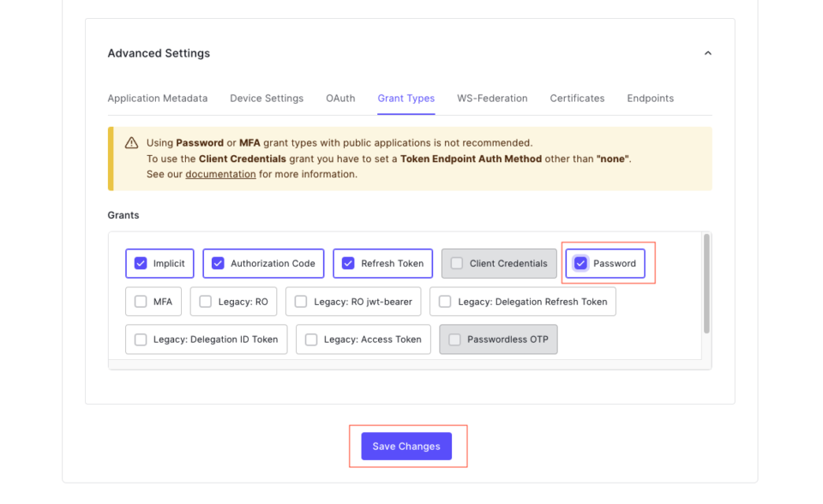Enable the MFA grant
Viewport: 823px width, 504px height.
[x=141, y=302]
